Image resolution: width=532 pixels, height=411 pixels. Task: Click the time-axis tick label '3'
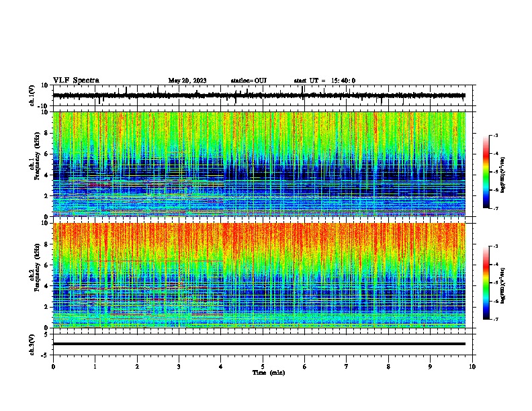point(179,367)
